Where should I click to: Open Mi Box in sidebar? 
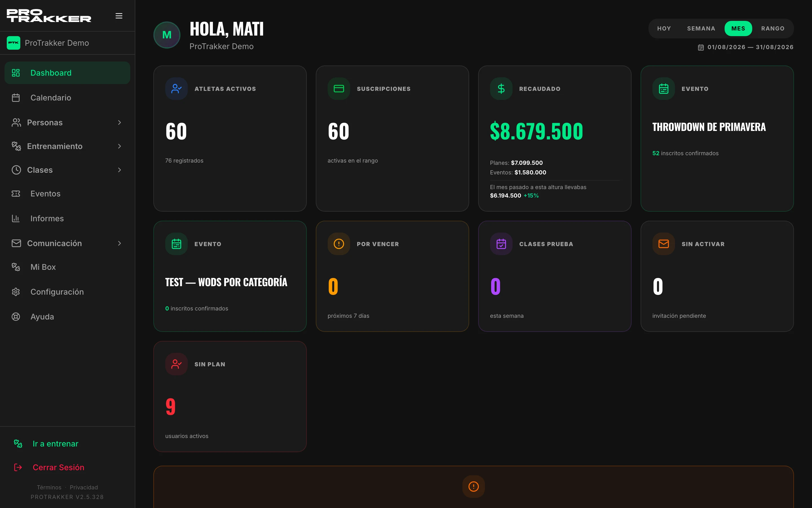click(x=67, y=267)
